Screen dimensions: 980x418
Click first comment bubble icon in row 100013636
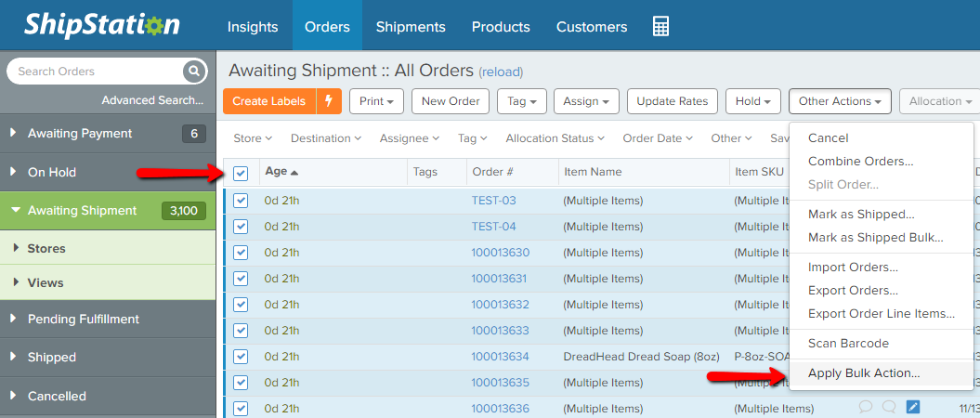[x=866, y=408]
